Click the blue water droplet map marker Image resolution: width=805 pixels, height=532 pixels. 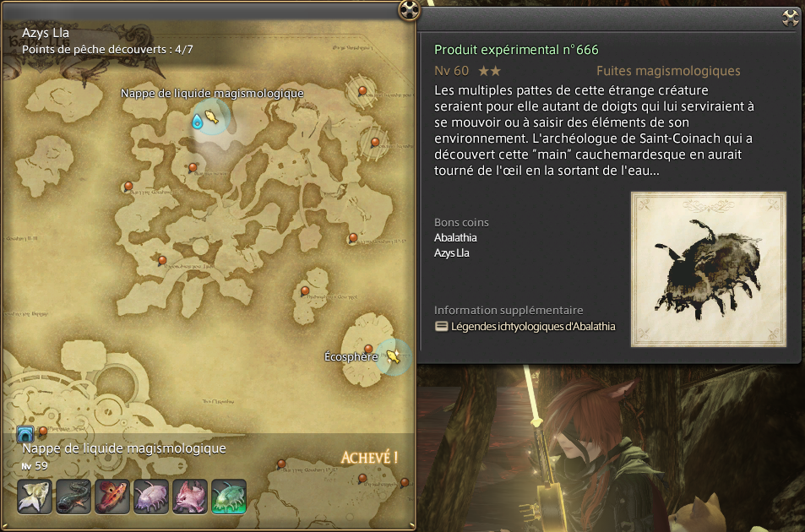click(x=197, y=121)
